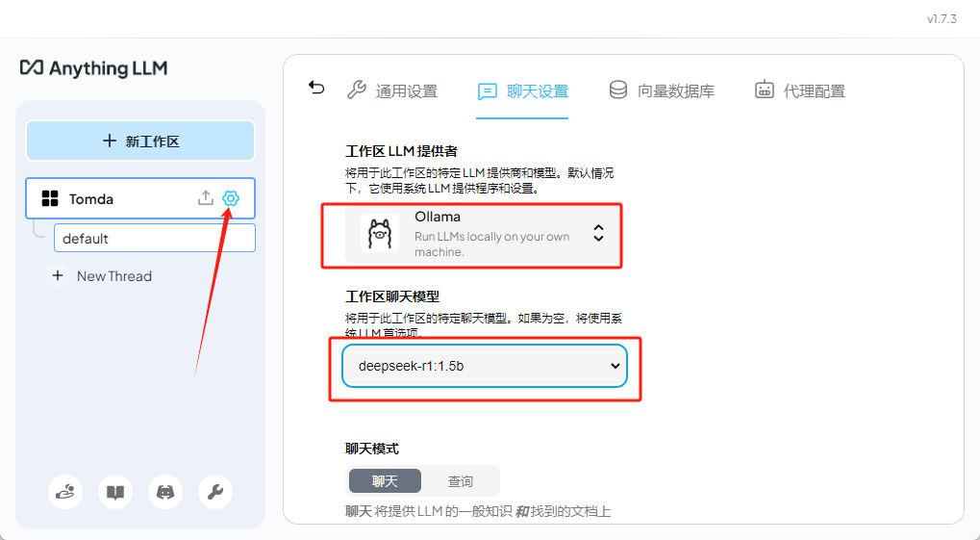The image size is (980, 540).
Task: Click the support hand-heart icon
Action: (x=65, y=493)
